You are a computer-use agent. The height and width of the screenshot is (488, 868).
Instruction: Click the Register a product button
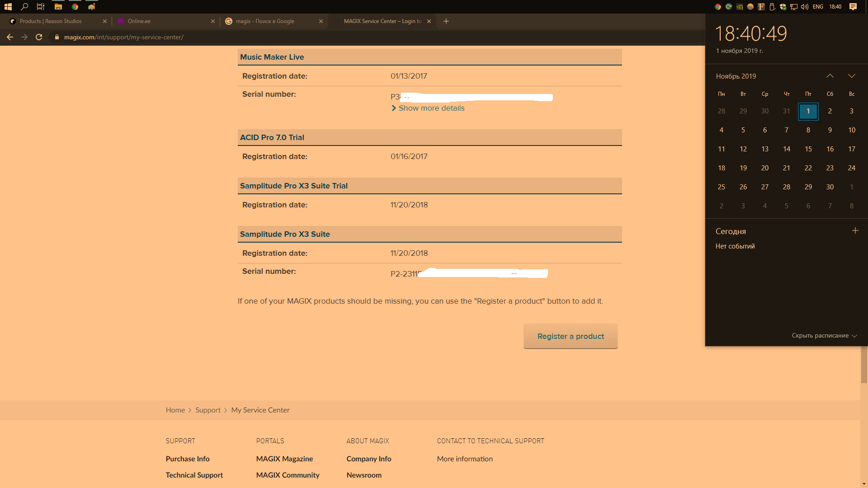(x=570, y=336)
